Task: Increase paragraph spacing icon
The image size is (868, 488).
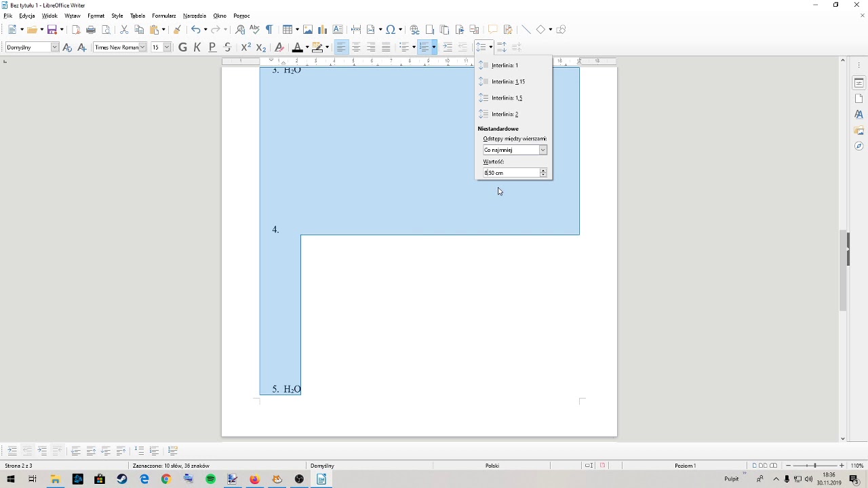Action: (502, 47)
